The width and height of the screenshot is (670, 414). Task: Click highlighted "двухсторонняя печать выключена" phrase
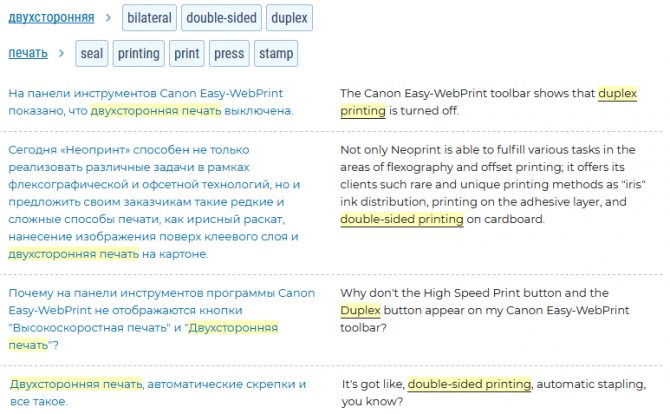tap(192, 110)
